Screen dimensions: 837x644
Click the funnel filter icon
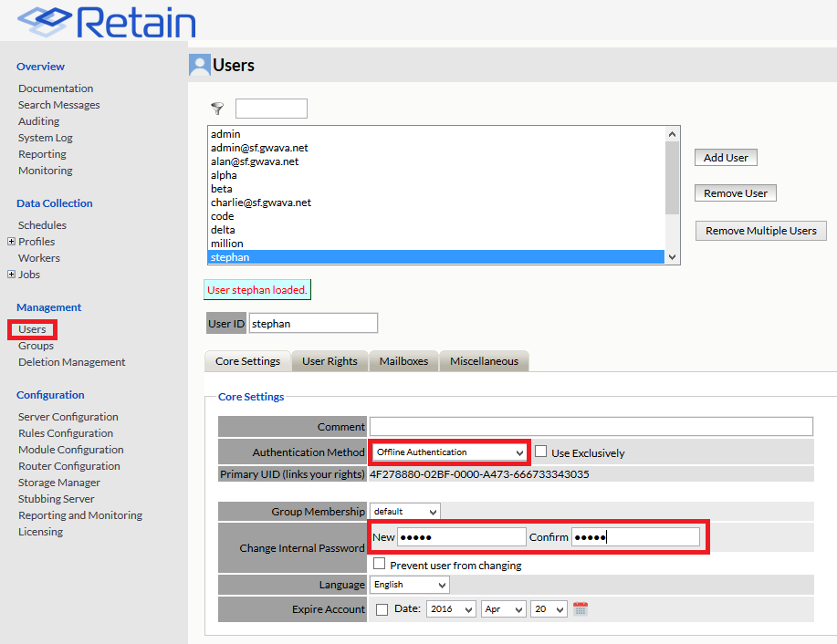pos(217,109)
